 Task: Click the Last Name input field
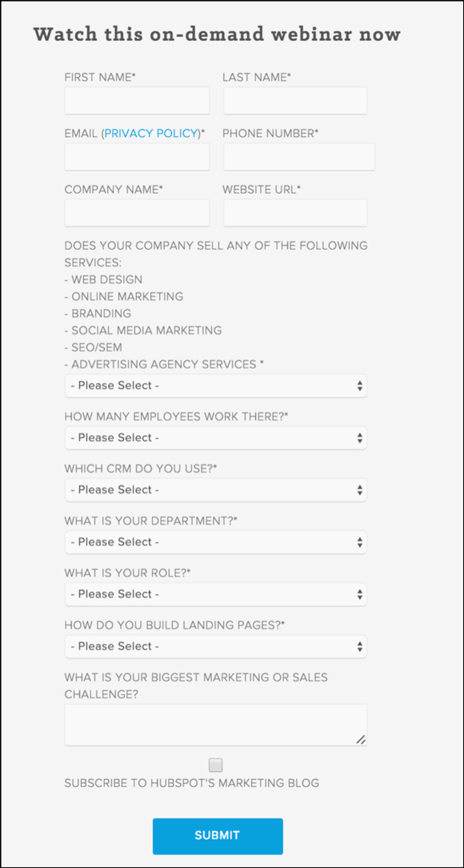click(x=295, y=101)
